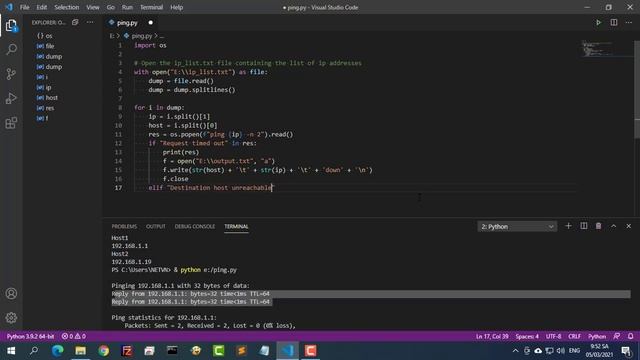The image size is (640, 360).
Task: Open Explorer panel more actions ellipsis
Action: coord(90,22)
